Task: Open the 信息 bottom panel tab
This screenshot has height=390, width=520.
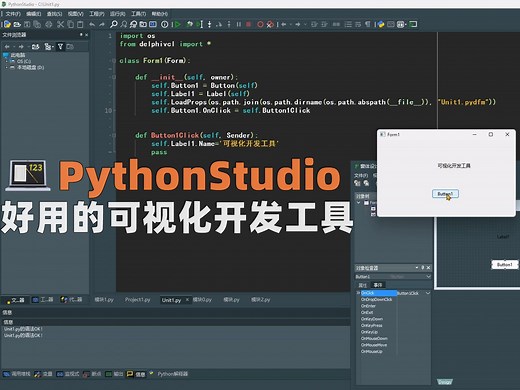Action: point(136,374)
